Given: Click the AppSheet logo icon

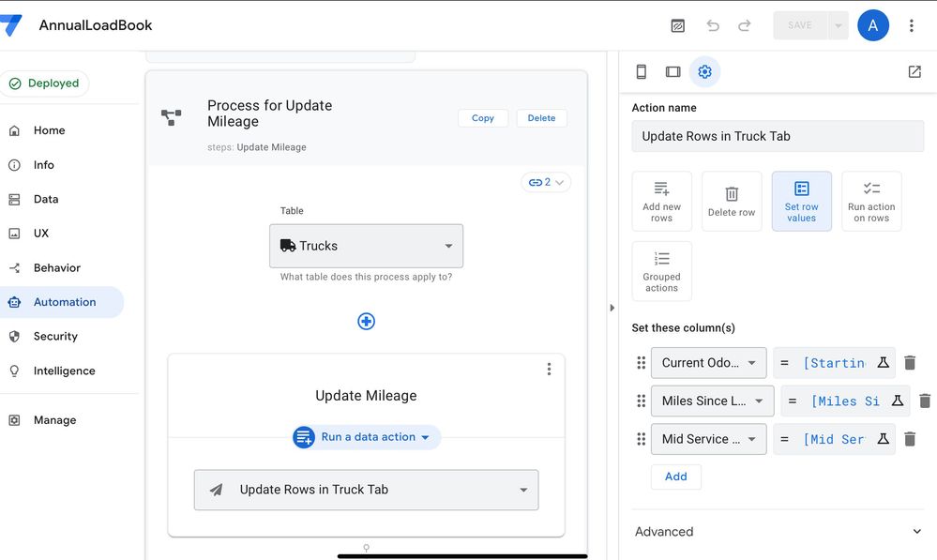Looking at the screenshot, I should pyautogui.click(x=10, y=25).
